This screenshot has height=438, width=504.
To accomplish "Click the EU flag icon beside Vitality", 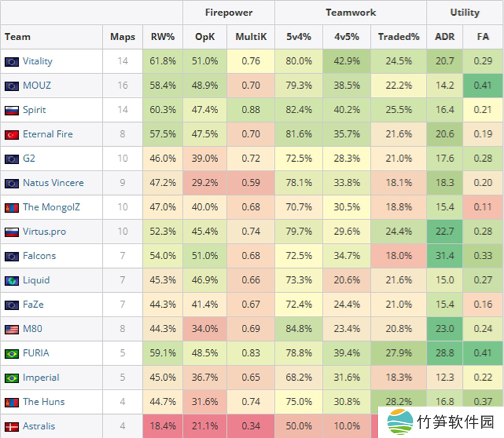I will (x=11, y=62).
